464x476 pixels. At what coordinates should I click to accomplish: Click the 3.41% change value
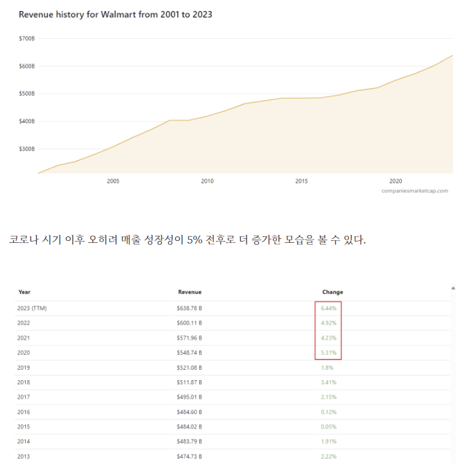coord(329,382)
